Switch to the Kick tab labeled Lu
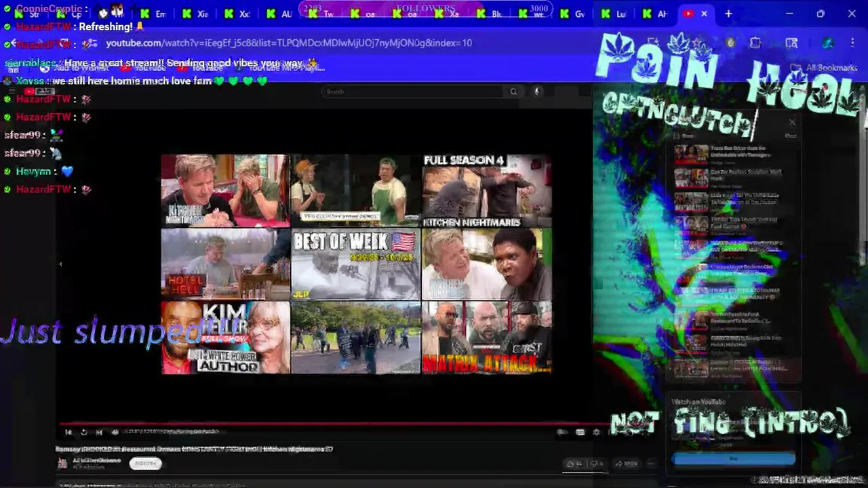The height and width of the screenshot is (488, 868). click(x=614, y=14)
